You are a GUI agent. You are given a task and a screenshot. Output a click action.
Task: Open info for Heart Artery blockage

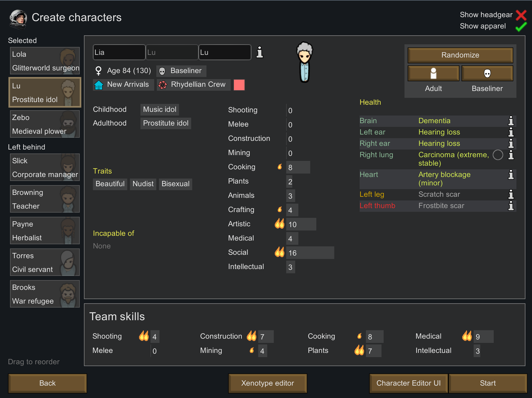[x=511, y=175]
